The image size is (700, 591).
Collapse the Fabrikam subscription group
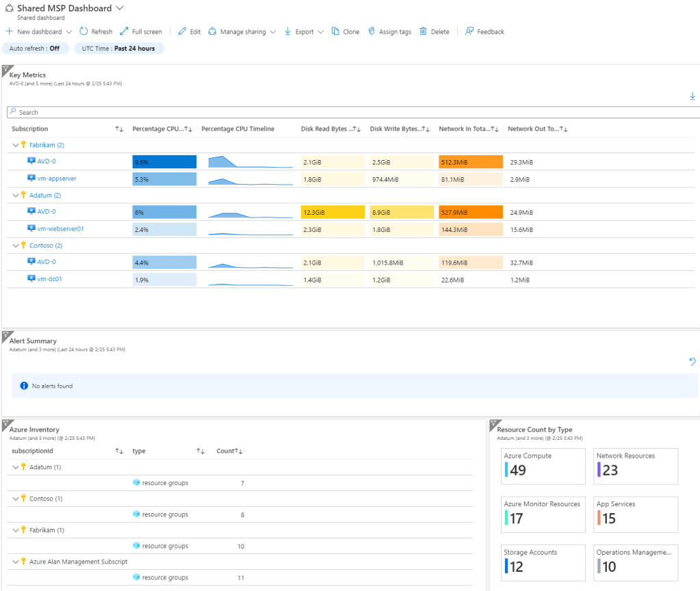(x=16, y=145)
